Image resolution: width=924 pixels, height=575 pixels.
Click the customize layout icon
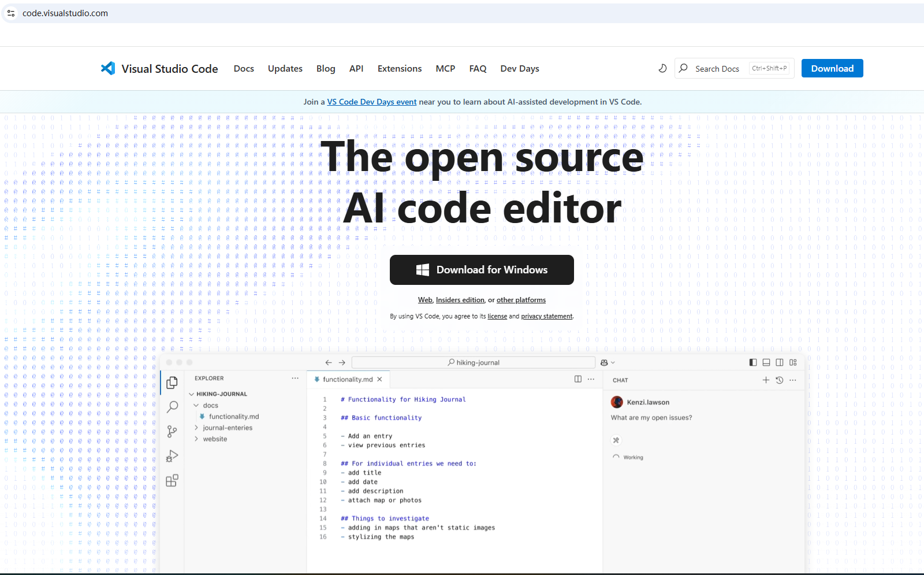793,362
